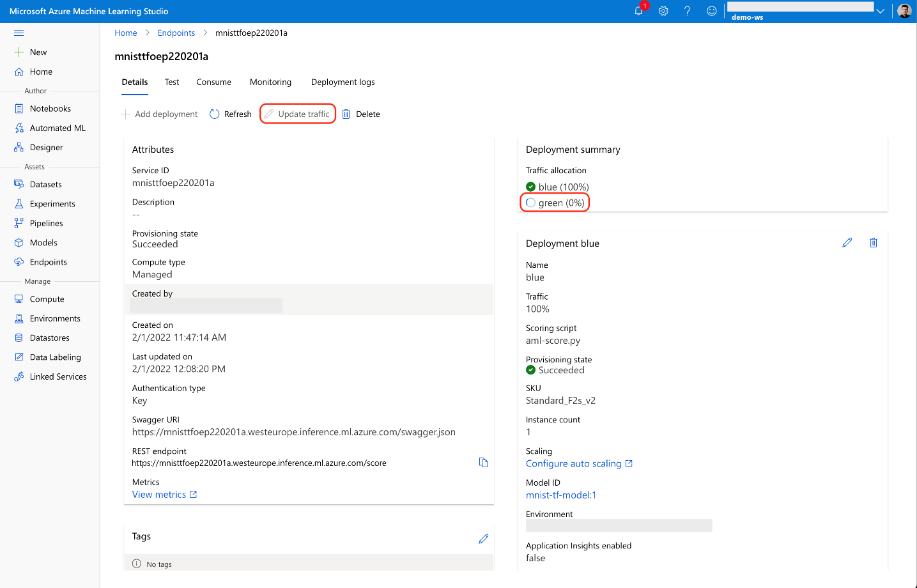
Task: Switch to the Monitoring tab
Action: [270, 82]
